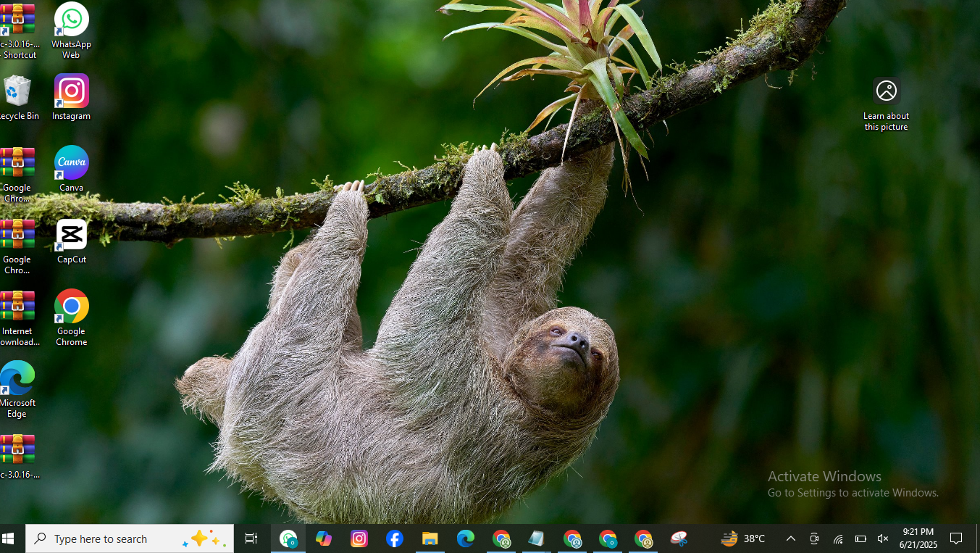980x553 pixels.
Task: Open Copilot from the taskbar
Action: (x=324, y=539)
